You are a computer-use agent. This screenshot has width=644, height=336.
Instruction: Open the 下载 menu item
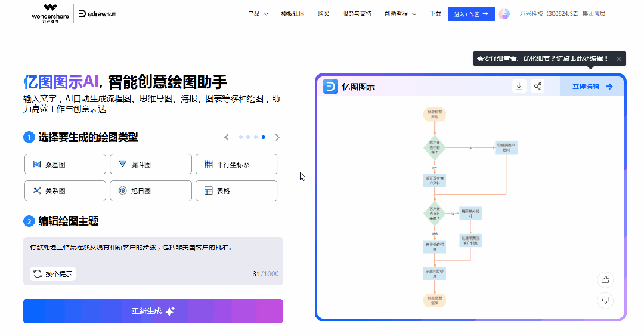(x=435, y=14)
